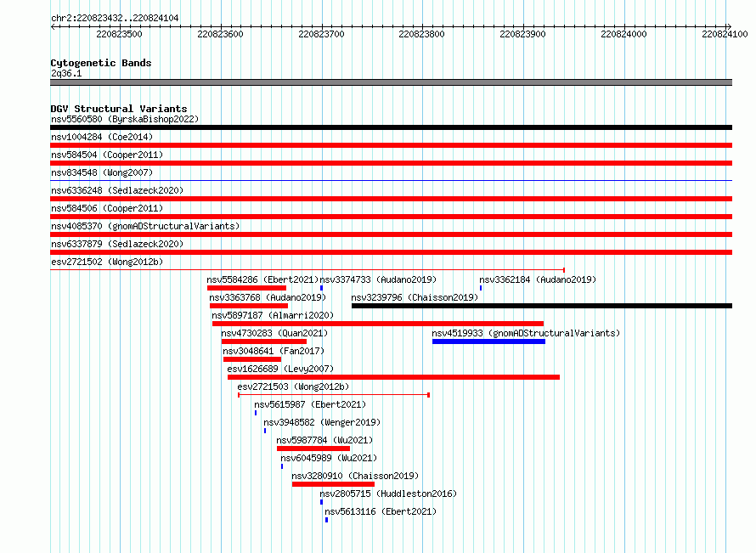Open the nsv3239796 (Chaisson2019) label

coord(415,297)
